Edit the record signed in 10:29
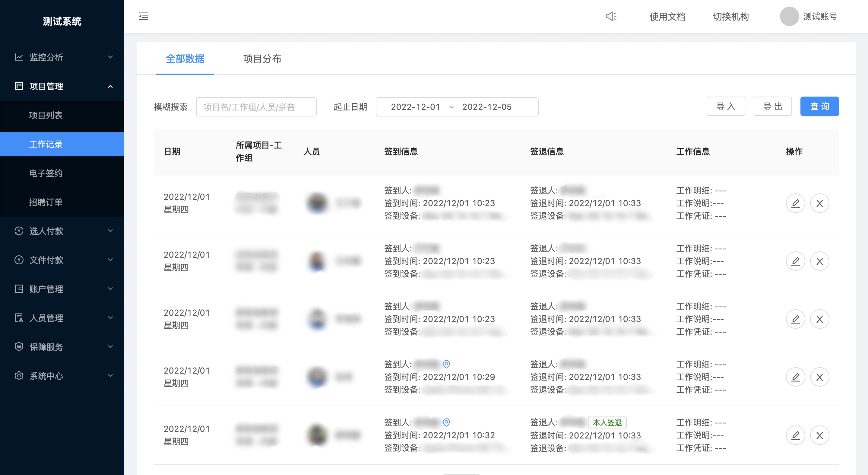This screenshot has height=475, width=868. pos(795,377)
